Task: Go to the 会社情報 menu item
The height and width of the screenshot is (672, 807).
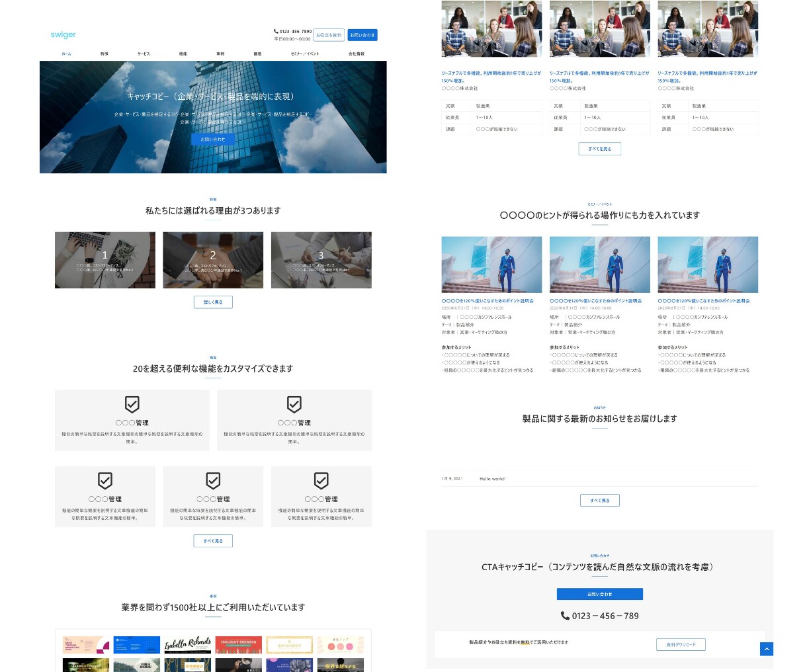Action: point(356,54)
